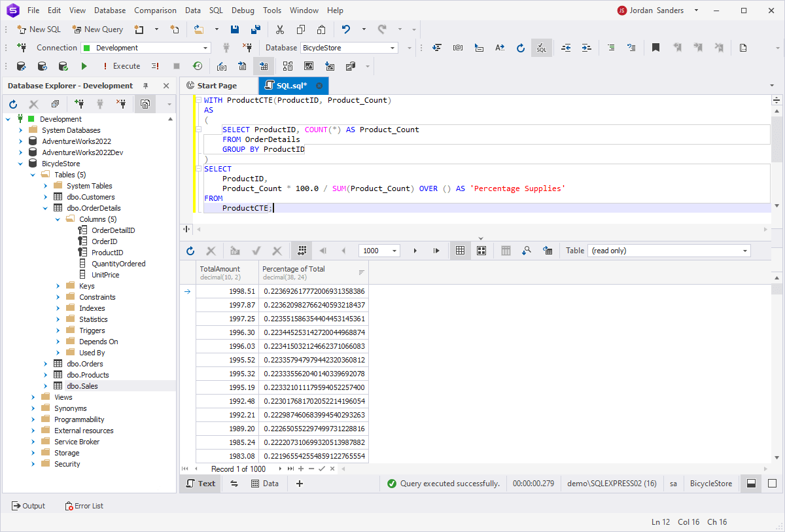Close the Database Explorer panel
This screenshot has height=532, width=785.
(x=166, y=86)
